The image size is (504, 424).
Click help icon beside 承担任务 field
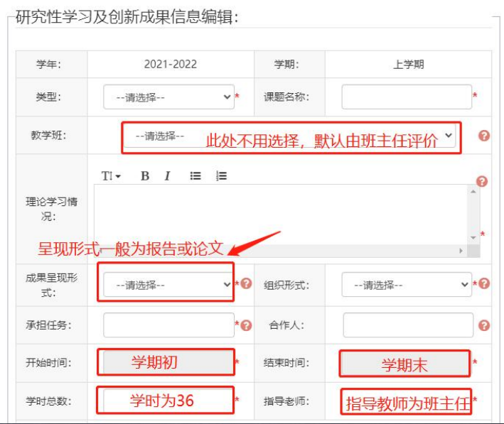[247, 325]
